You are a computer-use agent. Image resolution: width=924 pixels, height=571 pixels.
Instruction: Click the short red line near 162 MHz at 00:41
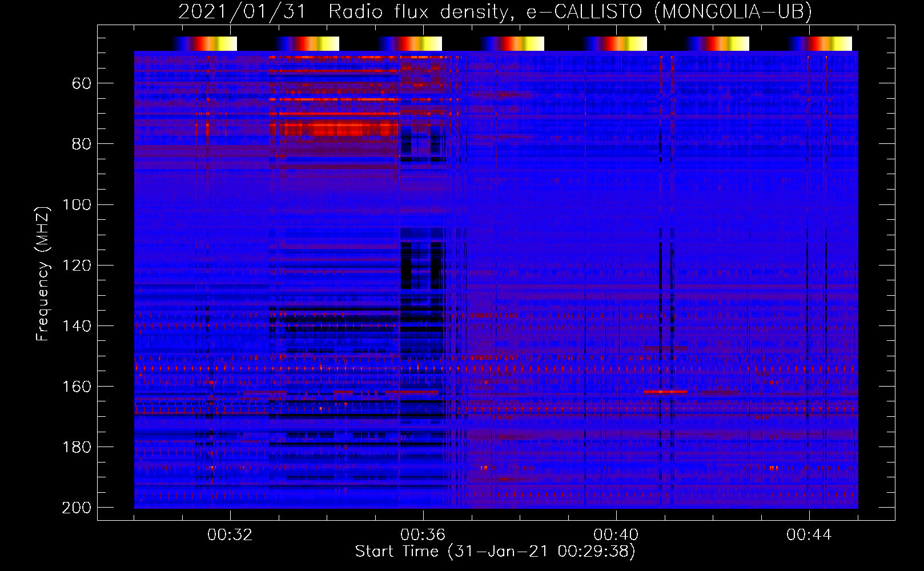(x=665, y=392)
